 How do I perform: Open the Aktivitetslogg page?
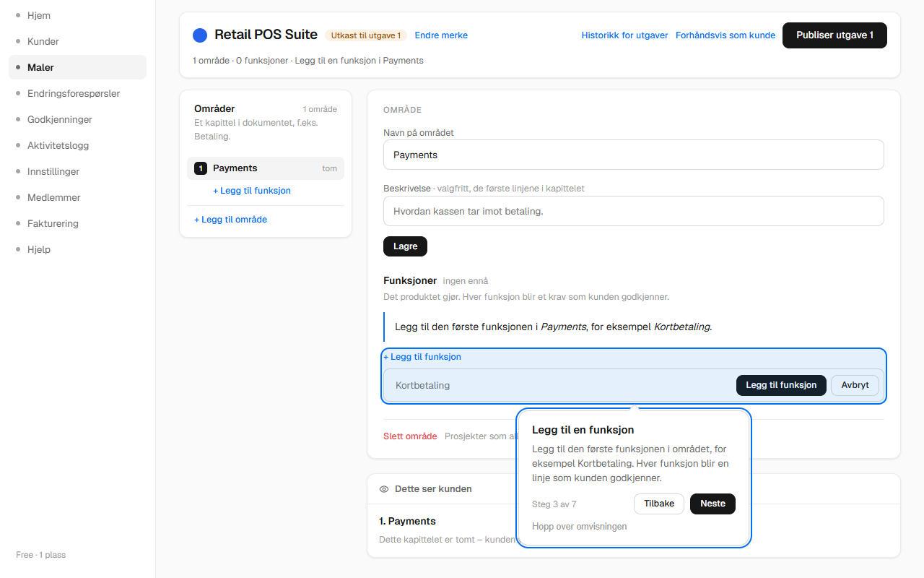[78, 145]
